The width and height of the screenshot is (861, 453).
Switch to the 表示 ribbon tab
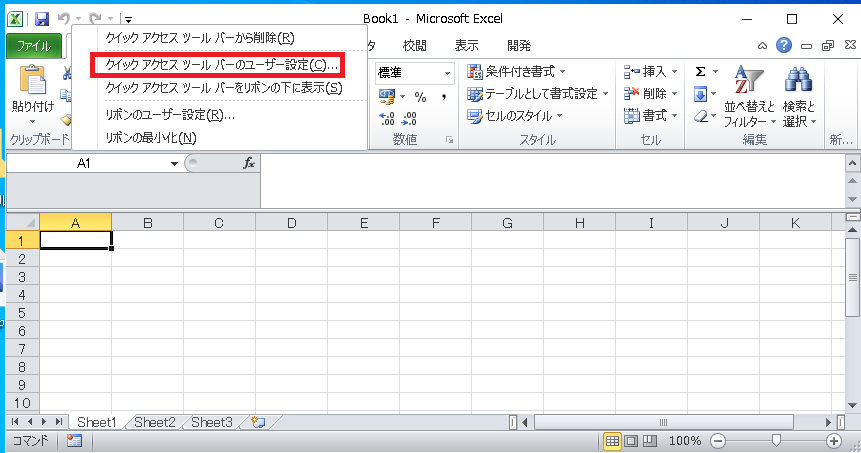pos(466,46)
